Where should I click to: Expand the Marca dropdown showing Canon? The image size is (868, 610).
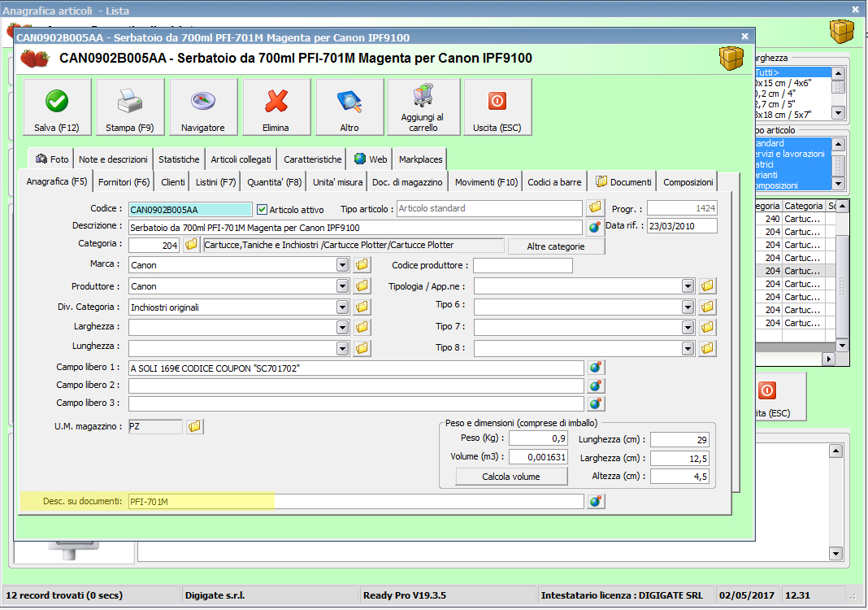point(342,265)
